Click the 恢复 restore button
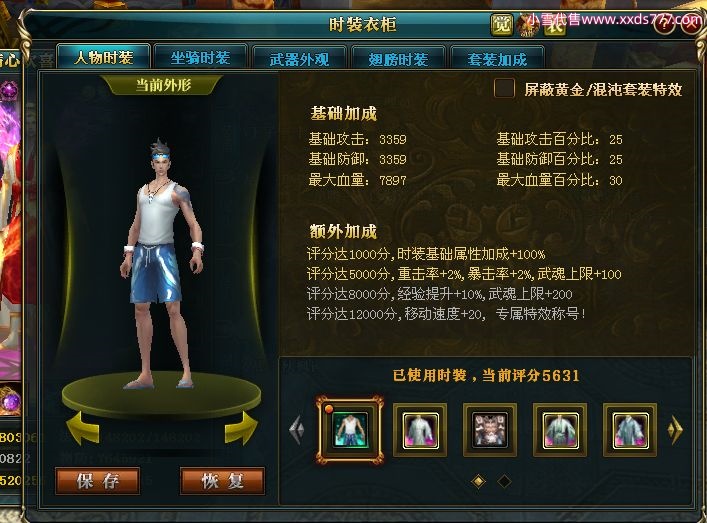 click(x=222, y=481)
